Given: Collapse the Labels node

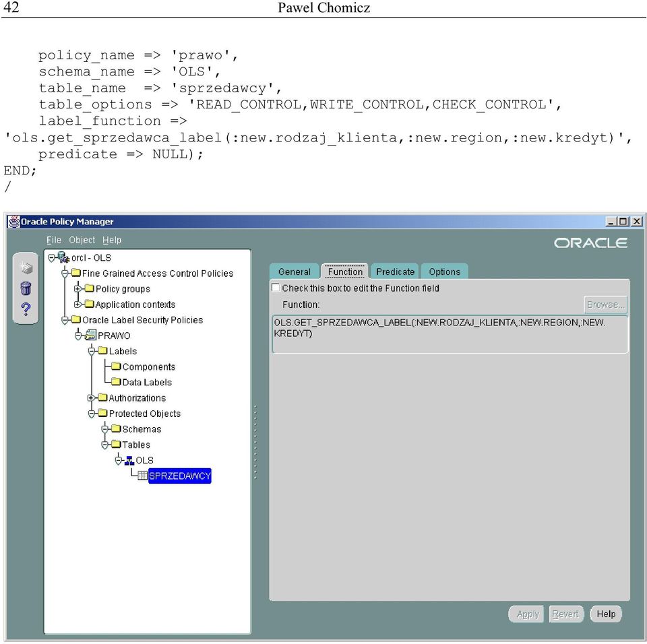Looking at the screenshot, I should pyautogui.click(x=92, y=352).
